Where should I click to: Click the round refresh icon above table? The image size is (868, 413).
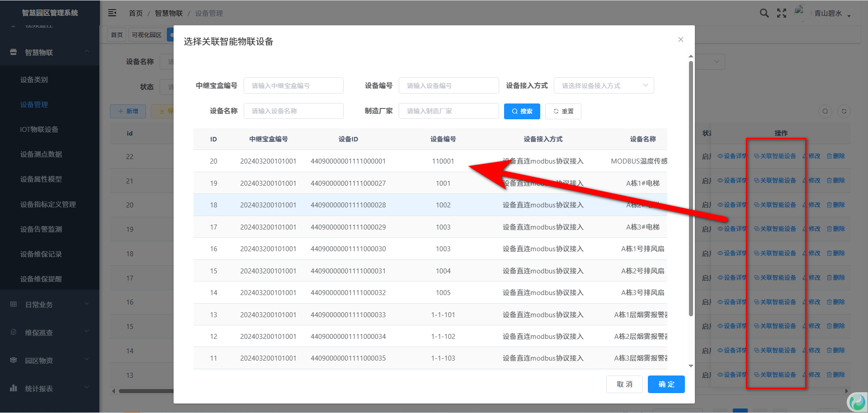coord(844,111)
